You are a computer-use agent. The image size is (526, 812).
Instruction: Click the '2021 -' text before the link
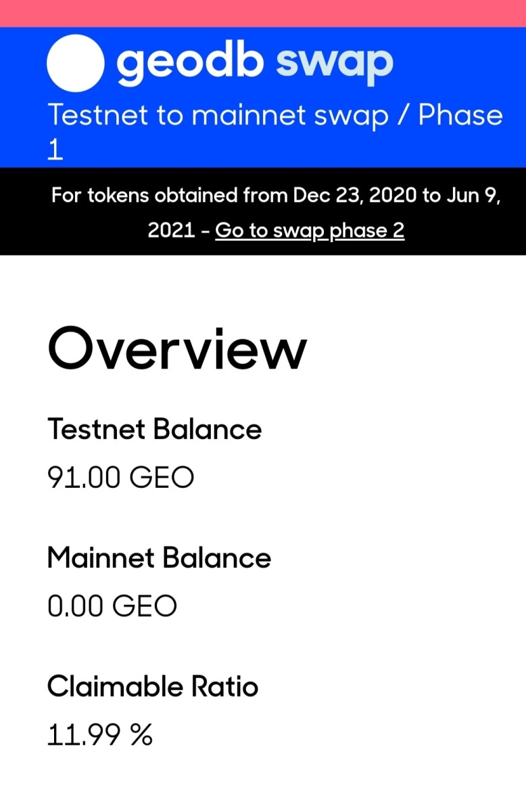(x=178, y=230)
